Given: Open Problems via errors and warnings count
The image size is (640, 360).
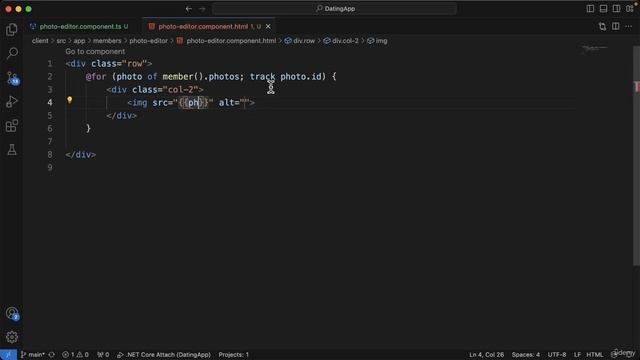Looking at the screenshot, I should coord(76,355).
